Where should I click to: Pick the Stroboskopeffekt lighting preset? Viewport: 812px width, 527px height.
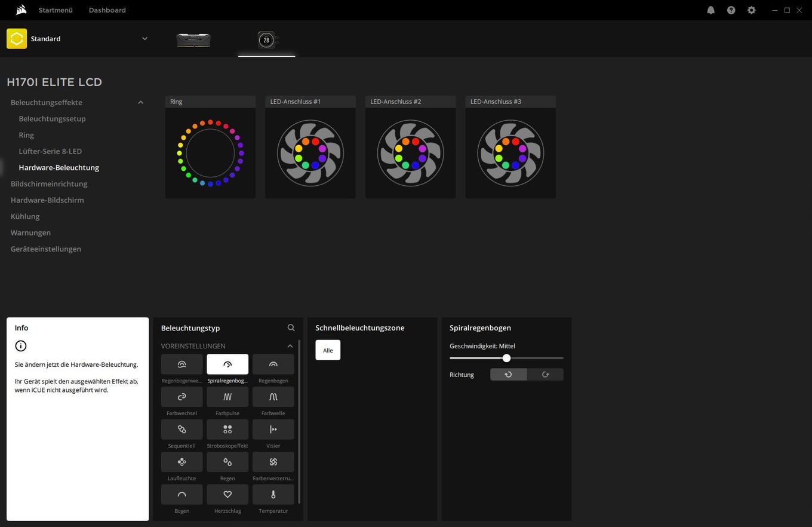click(227, 430)
